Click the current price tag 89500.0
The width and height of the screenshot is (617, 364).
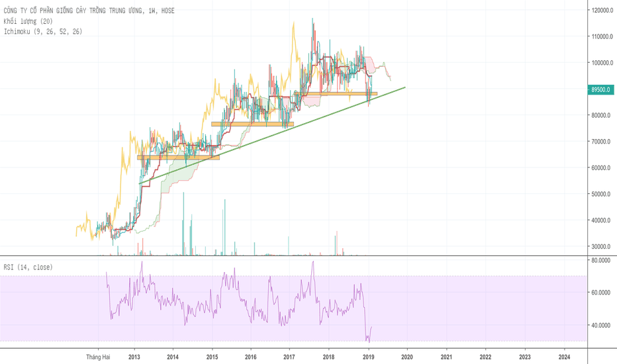coord(601,89)
